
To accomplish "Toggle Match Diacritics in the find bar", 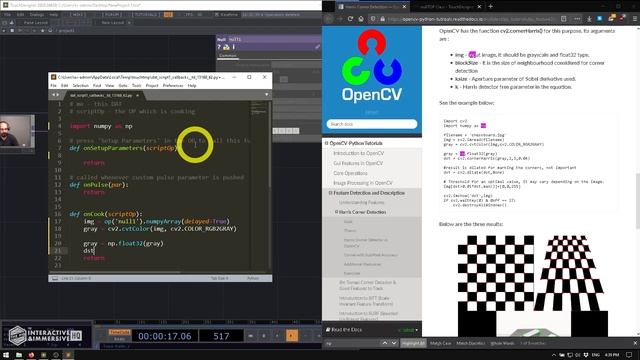I will pyautogui.click(x=470, y=343).
